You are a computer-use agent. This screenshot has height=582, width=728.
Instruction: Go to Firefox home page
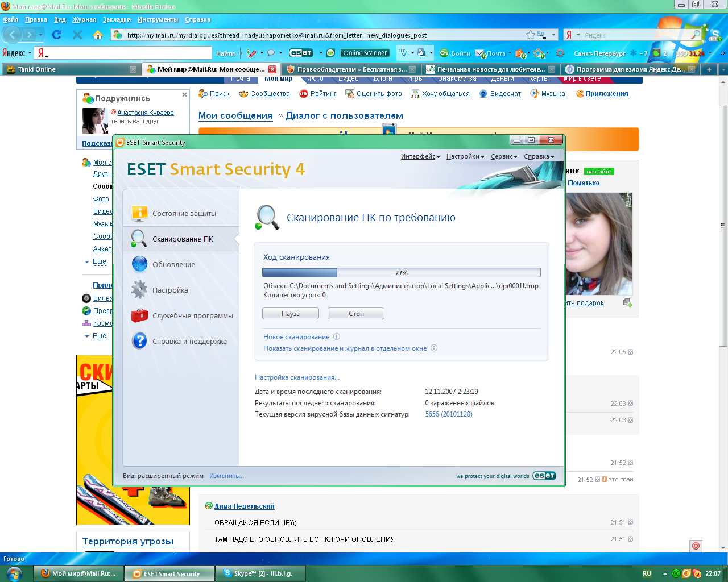[98, 35]
